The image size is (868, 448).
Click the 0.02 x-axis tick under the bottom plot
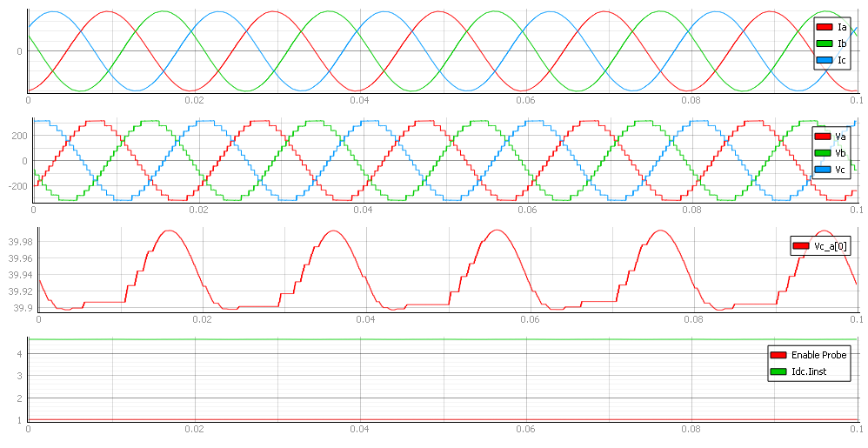tap(192, 429)
